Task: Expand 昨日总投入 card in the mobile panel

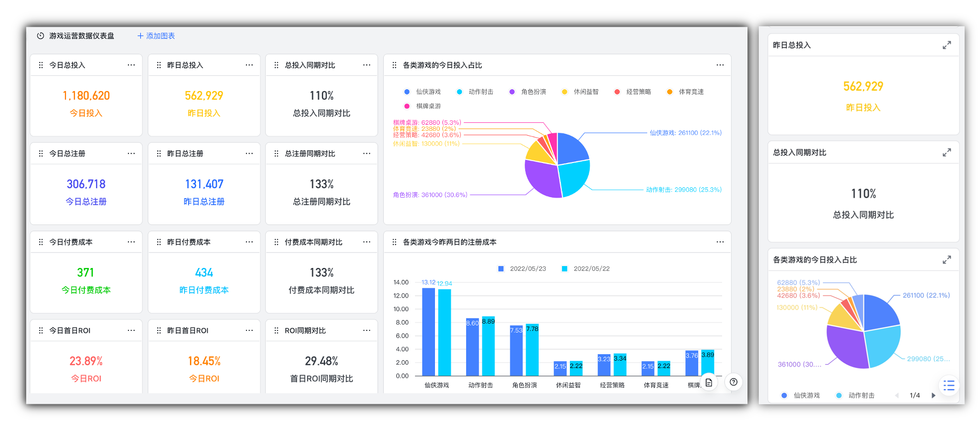Action: click(947, 45)
